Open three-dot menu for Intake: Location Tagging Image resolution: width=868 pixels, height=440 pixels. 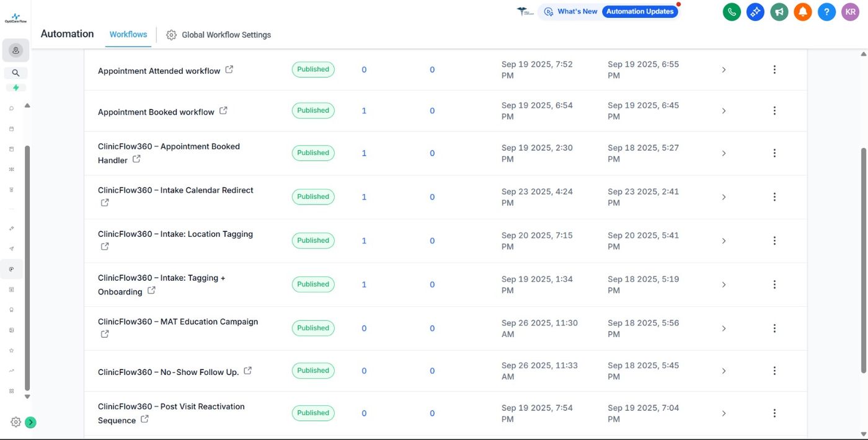(x=774, y=240)
